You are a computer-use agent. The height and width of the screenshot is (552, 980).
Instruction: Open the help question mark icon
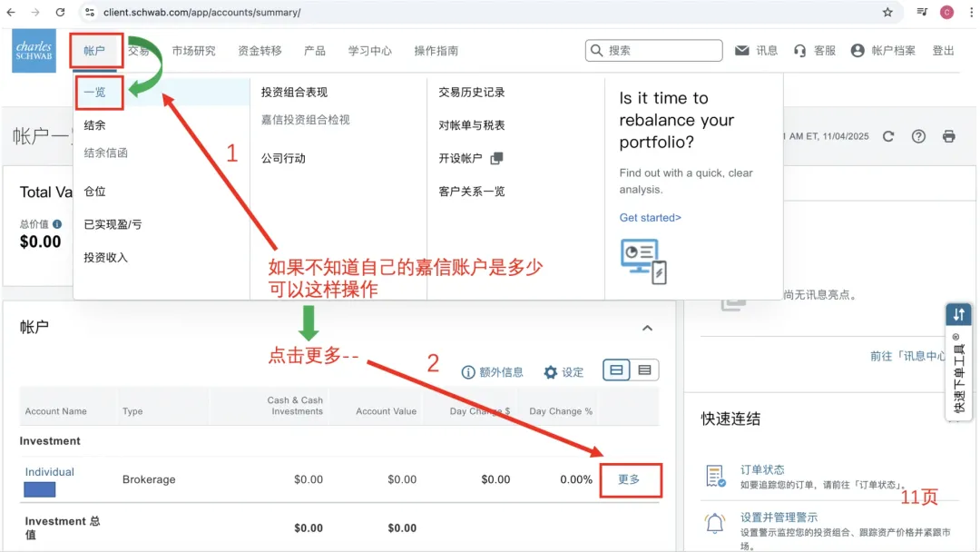(918, 136)
